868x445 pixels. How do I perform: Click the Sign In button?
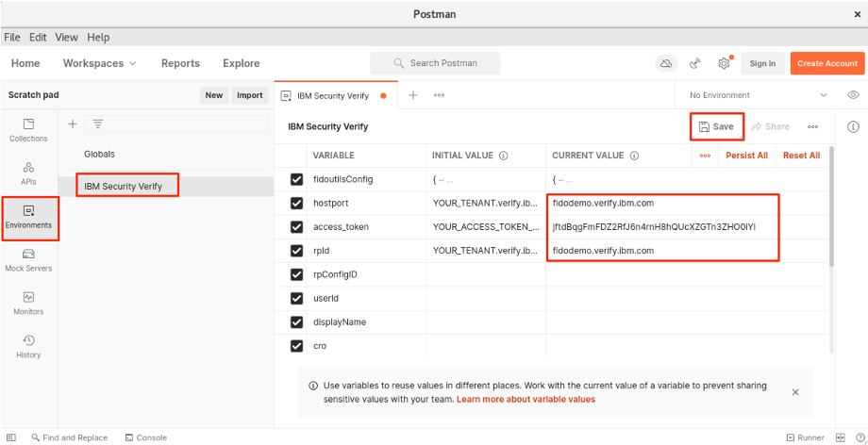(x=763, y=64)
